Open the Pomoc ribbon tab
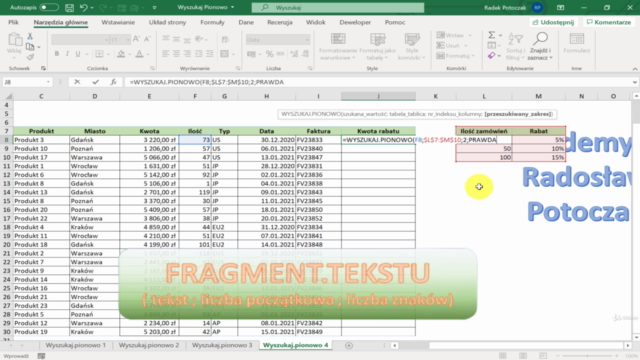Image resolution: width=640 pixels, height=360 pixels. (x=395, y=22)
